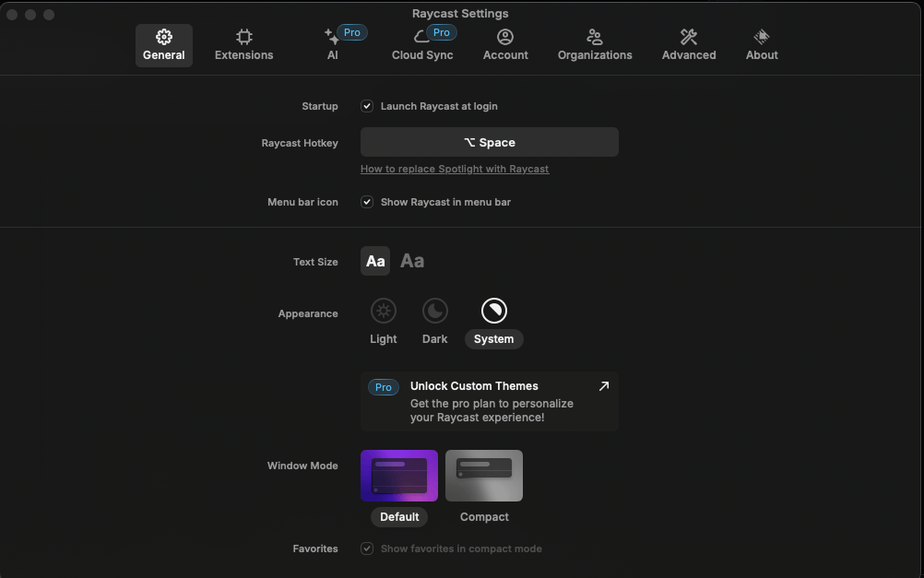
Task: Click the Compact window mode label
Action: (484, 517)
